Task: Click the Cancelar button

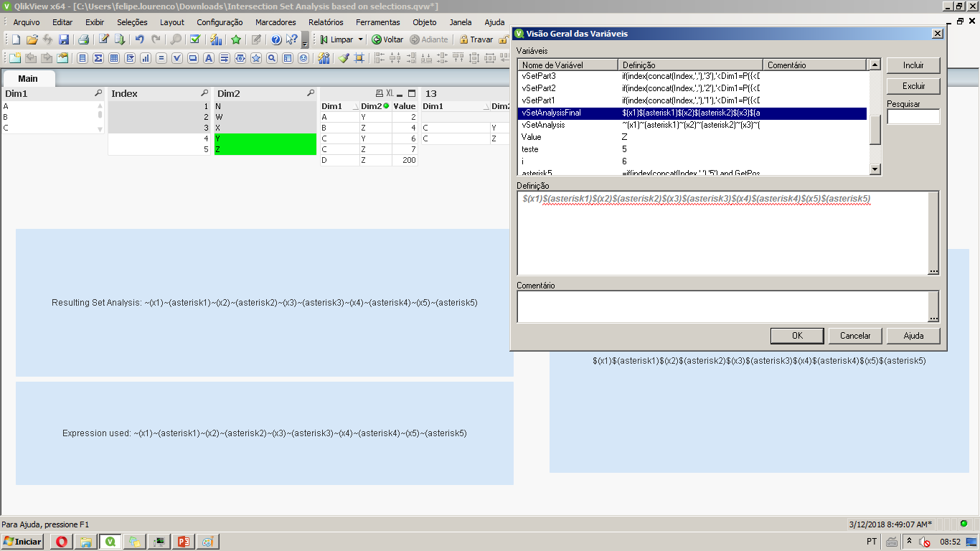Action: click(x=855, y=336)
